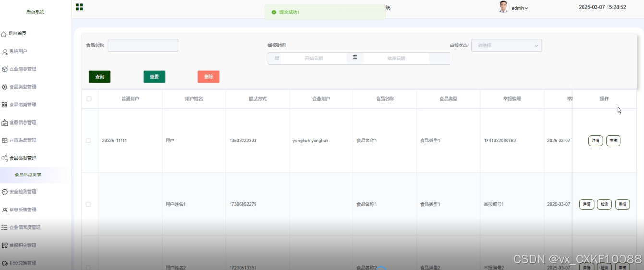This screenshot has height=270, width=644.
Task: Click the admin avatar picture
Action: [503, 7]
